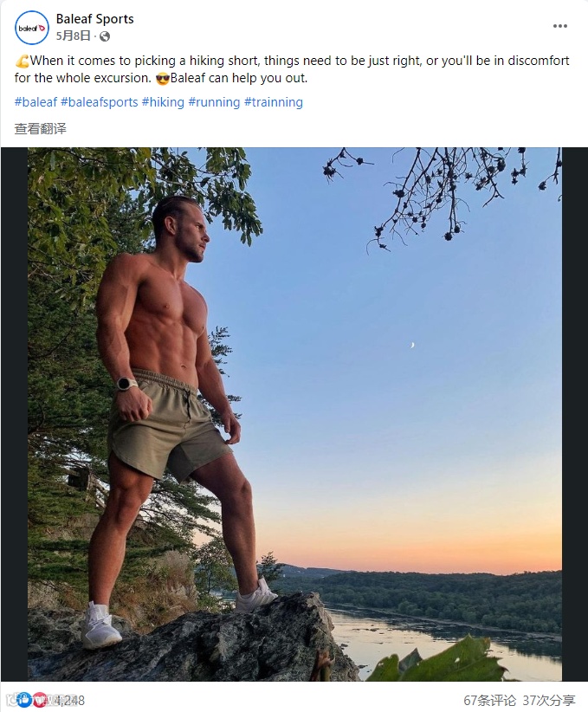View the 67条评论 comments
588x712 pixels.
pyautogui.click(x=489, y=700)
